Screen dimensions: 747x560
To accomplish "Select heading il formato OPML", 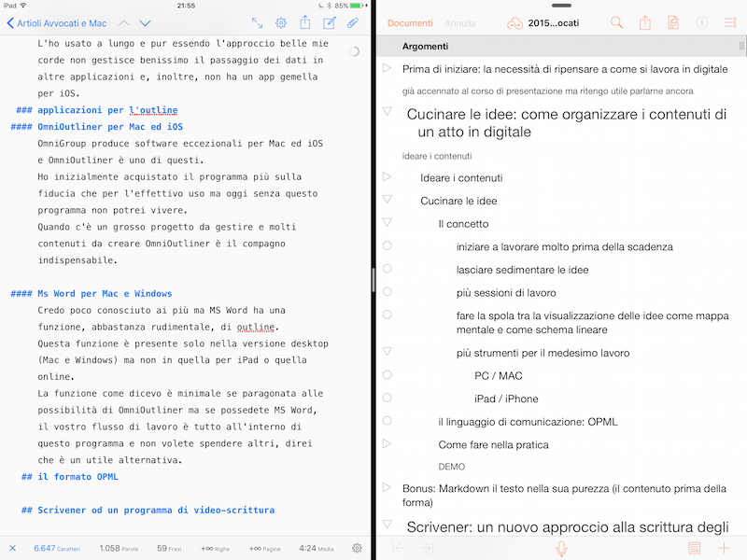I will click(78, 477).
